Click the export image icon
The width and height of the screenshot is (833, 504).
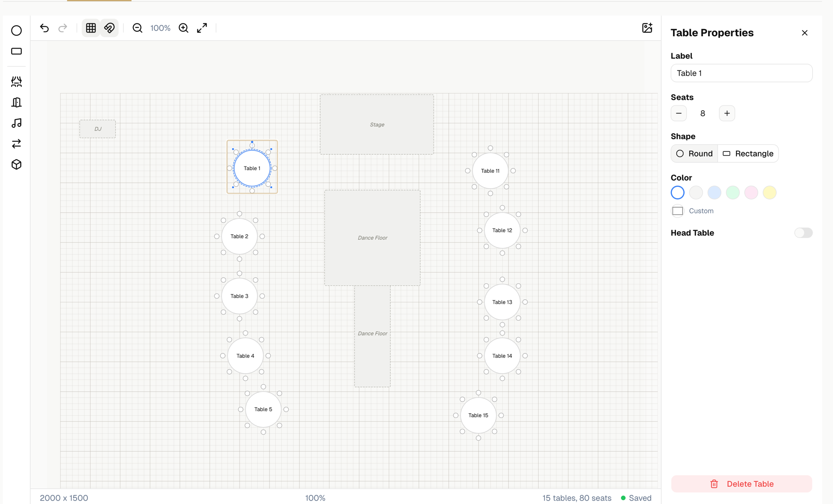(x=647, y=28)
